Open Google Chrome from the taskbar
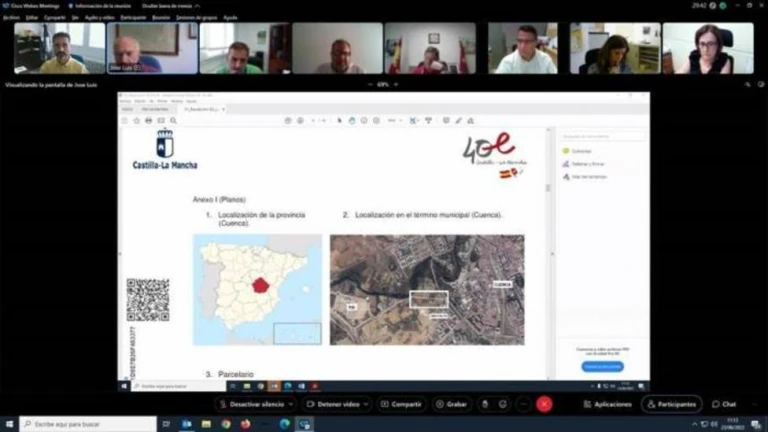 226,424
